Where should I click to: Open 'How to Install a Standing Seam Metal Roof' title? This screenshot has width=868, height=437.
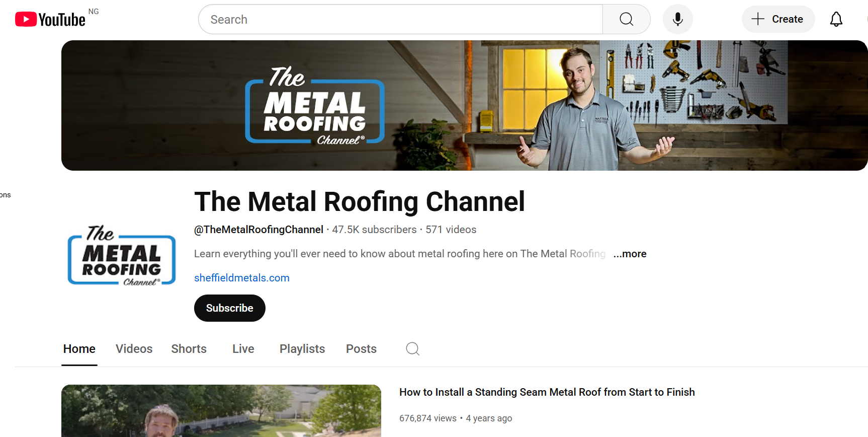pyautogui.click(x=547, y=392)
